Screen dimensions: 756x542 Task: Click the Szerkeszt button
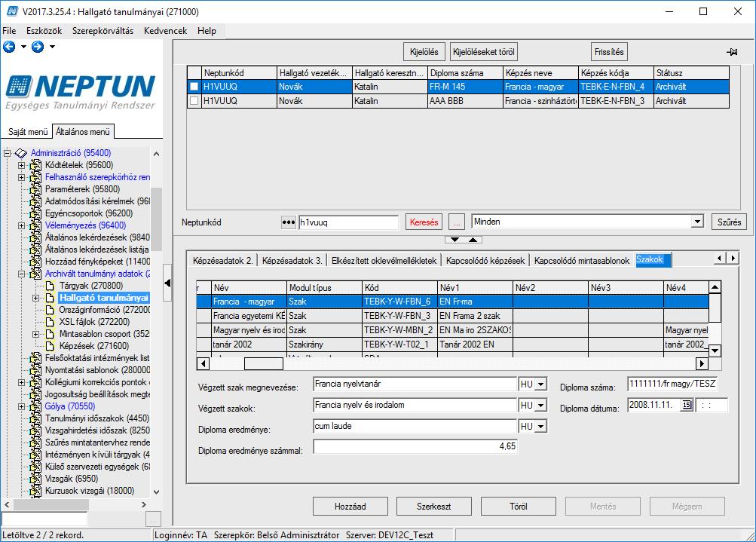pos(434,507)
